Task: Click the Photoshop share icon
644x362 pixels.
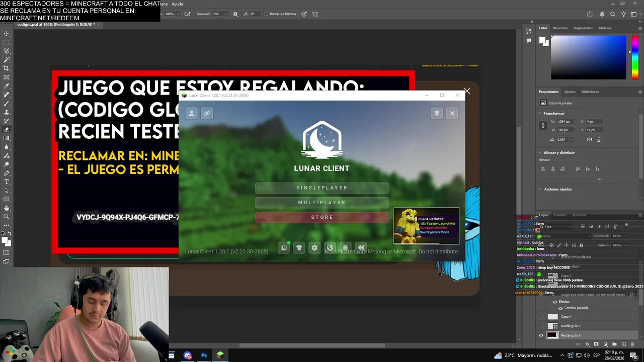Action: (590, 14)
